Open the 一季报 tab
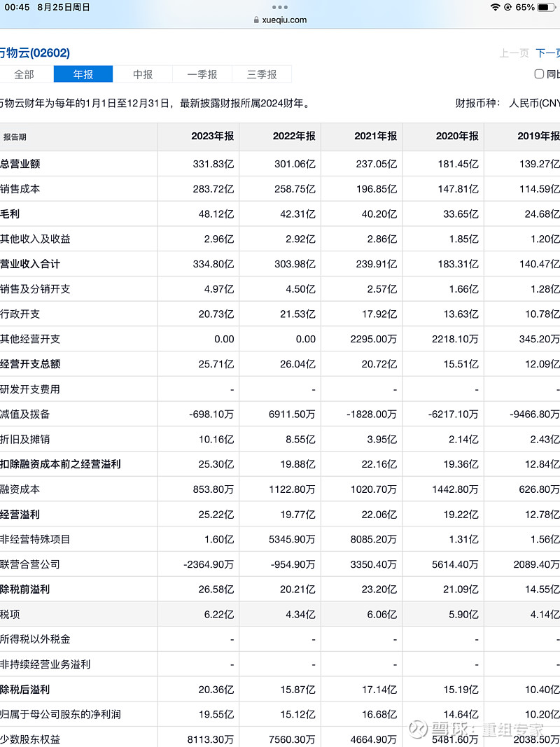Screen dimensions: 560x747 point(202,74)
